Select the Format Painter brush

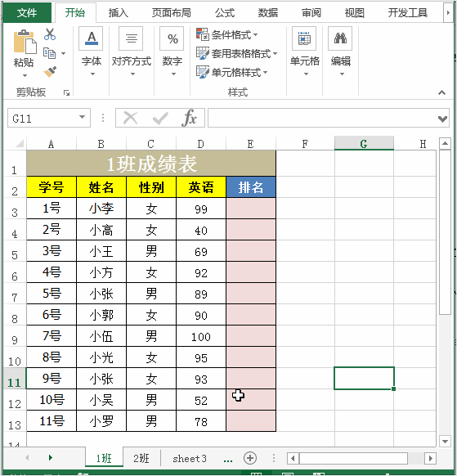50,72
